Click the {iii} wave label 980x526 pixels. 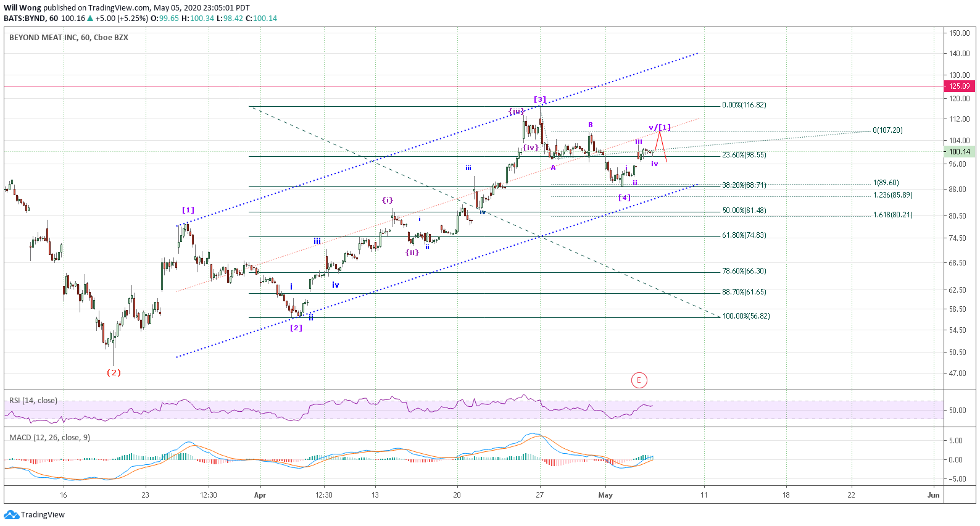517,112
